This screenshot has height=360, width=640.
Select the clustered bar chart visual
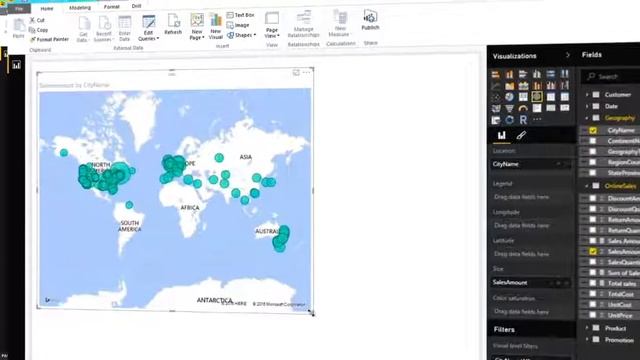coord(523,74)
